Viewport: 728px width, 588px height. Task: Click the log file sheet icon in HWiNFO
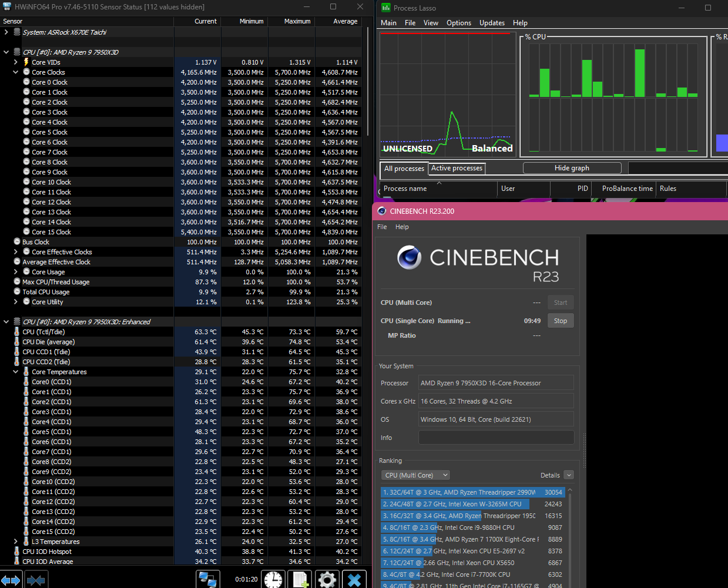300,580
